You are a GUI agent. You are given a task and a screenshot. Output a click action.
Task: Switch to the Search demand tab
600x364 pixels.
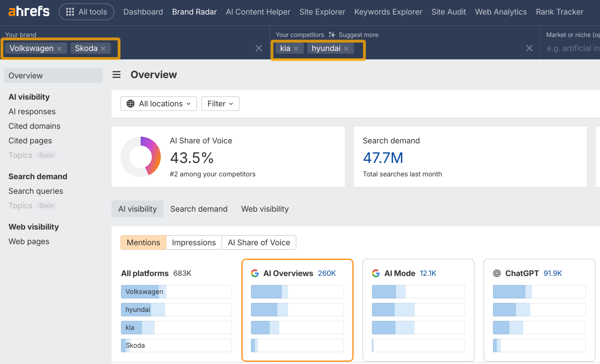[199, 209]
